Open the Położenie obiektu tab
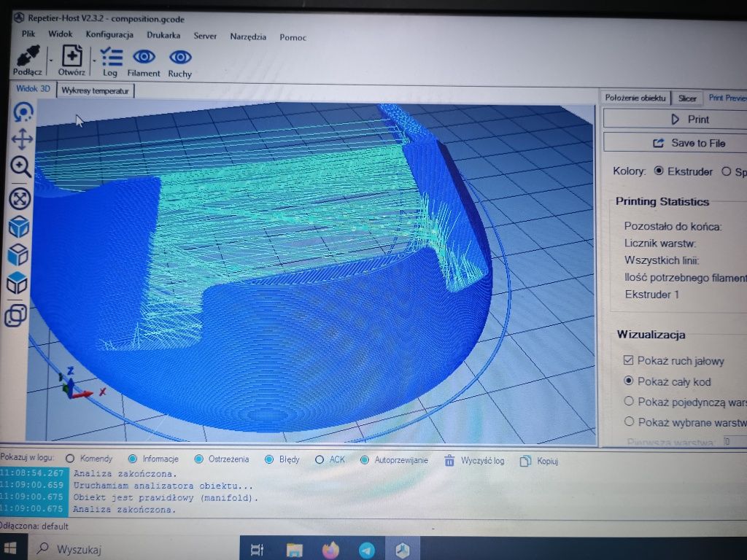The height and width of the screenshot is (560, 747). 635,98
